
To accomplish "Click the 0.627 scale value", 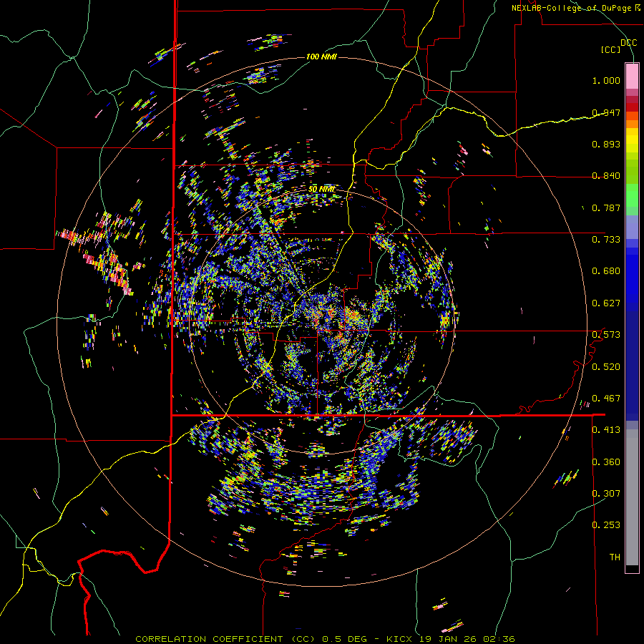I will [606, 303].
